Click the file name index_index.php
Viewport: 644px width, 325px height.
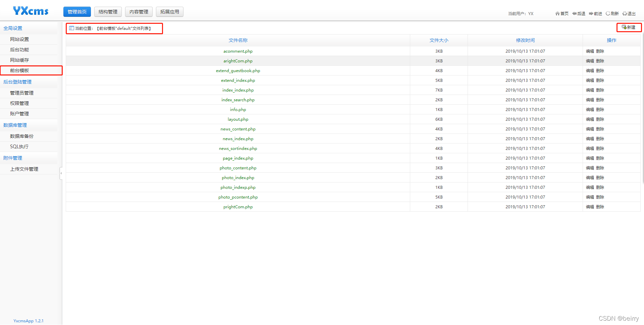(x=238, y=90)
